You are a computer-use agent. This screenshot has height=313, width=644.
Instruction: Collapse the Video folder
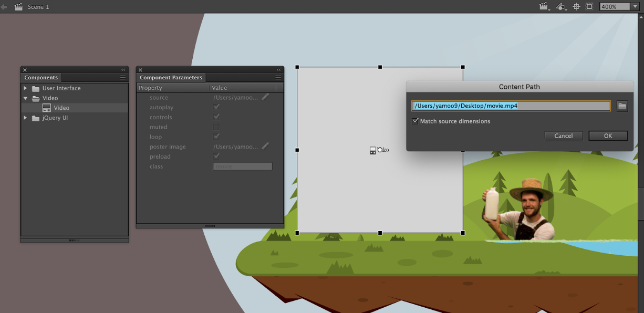(25, 98)
